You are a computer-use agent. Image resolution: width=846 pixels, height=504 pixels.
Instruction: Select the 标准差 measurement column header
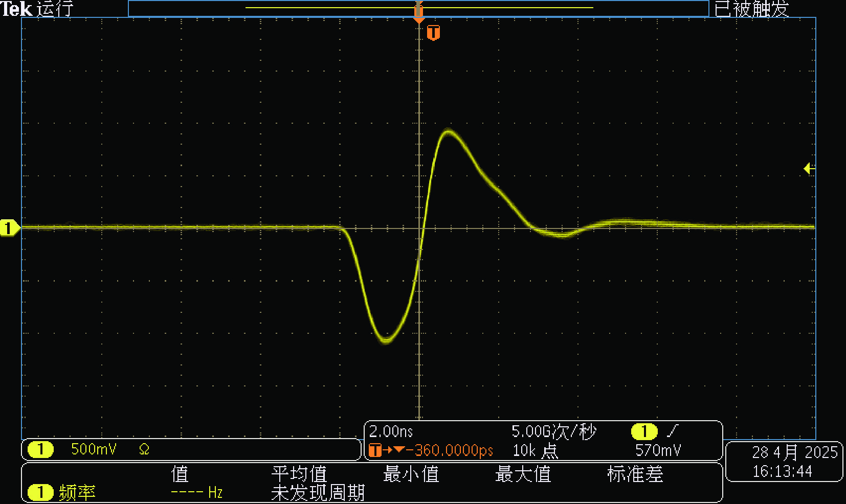635,474
